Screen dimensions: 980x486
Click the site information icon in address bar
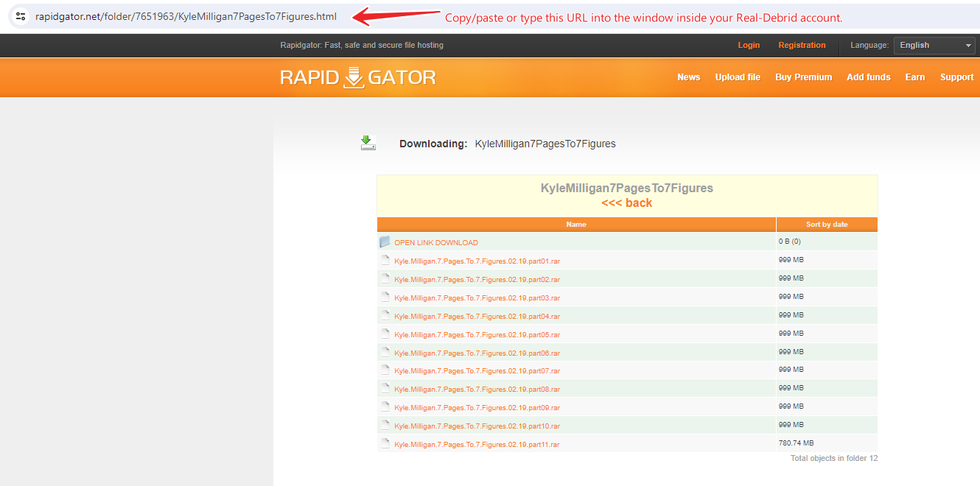point(21,15)
